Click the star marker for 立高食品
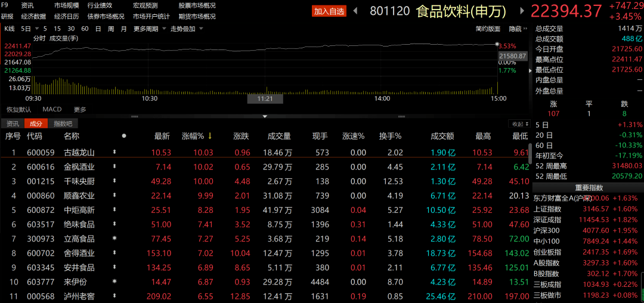The height and width of the screenshot is (303, 644). pos(114,238)
